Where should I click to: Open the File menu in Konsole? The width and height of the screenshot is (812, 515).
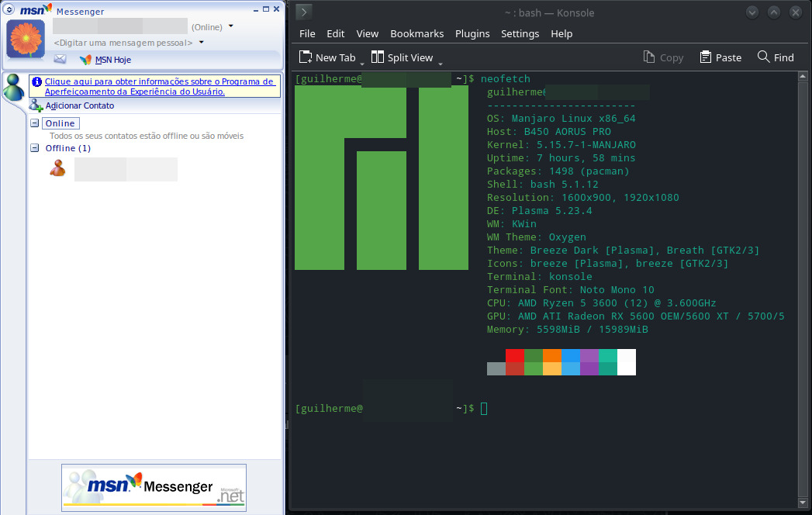(x=306, y=33)
